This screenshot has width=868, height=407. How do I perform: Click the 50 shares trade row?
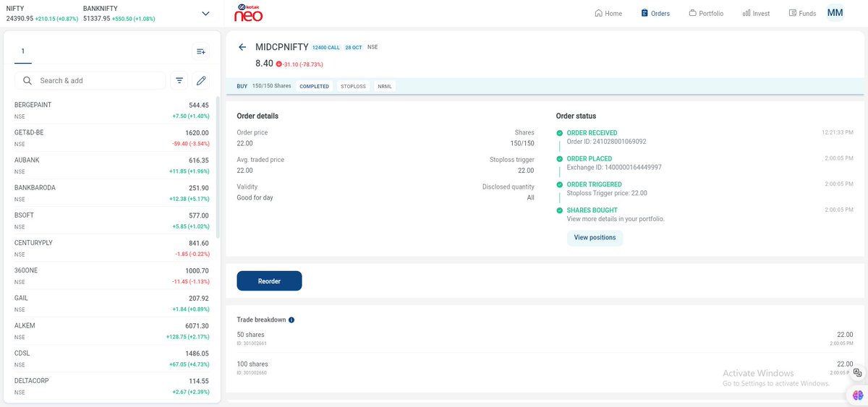pyautogui.click(x=545, y=338)
